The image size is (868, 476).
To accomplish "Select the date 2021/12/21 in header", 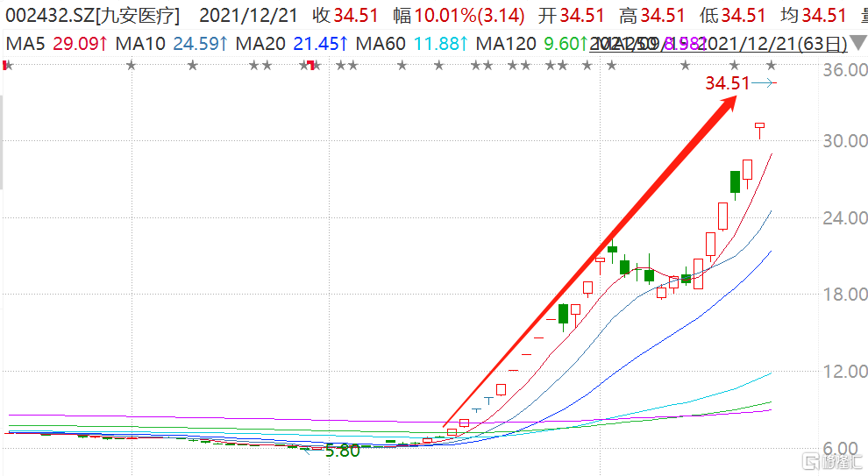I will [x=248, y=16].
